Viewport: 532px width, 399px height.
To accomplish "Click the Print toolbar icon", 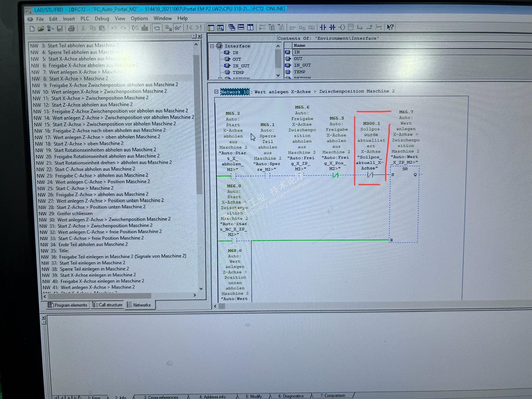I will point(71,29).
